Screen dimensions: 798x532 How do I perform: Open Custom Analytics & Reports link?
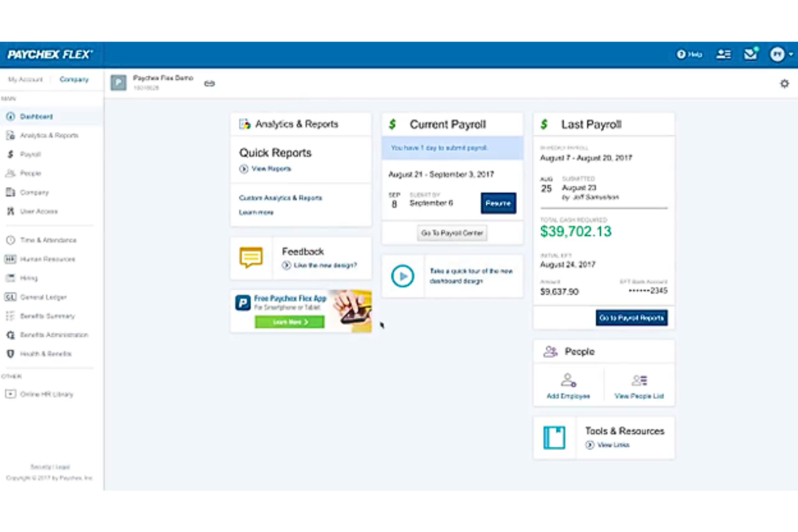tap(280, 198)
